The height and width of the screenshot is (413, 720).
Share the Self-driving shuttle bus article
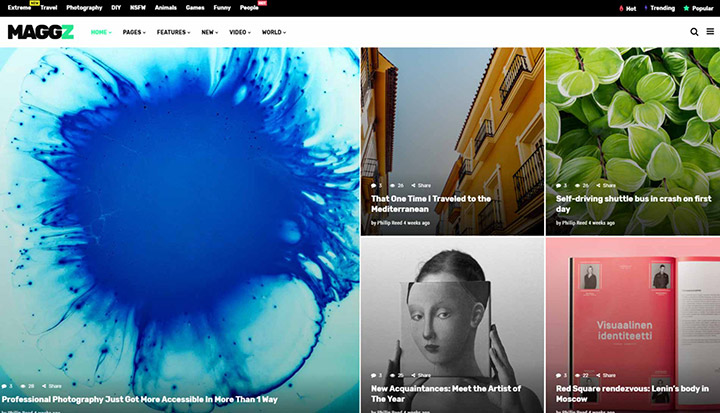coord(606,186)
